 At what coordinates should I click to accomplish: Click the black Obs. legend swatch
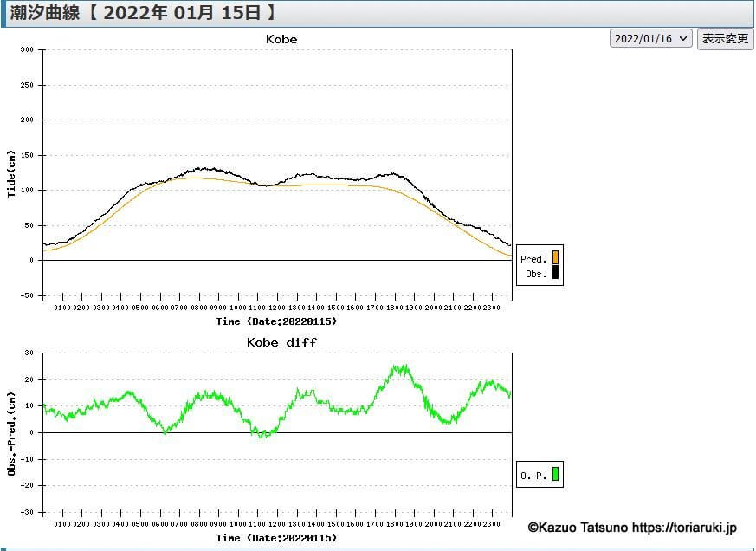coord(555,273)
